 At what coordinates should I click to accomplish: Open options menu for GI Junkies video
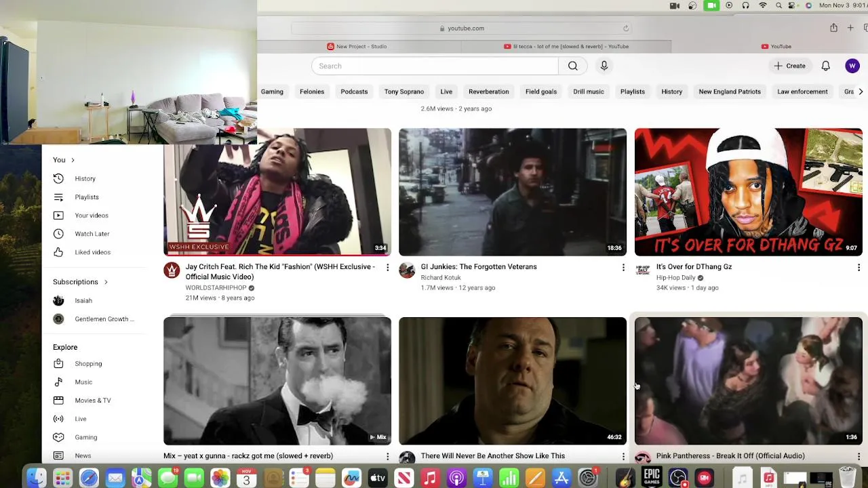tap(623, 268)
